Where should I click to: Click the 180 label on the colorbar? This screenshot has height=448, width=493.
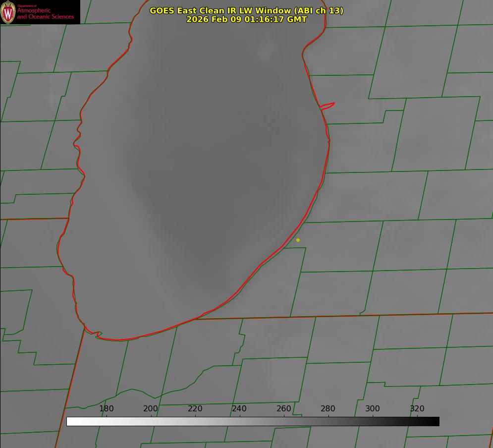[x=107, y=408]
